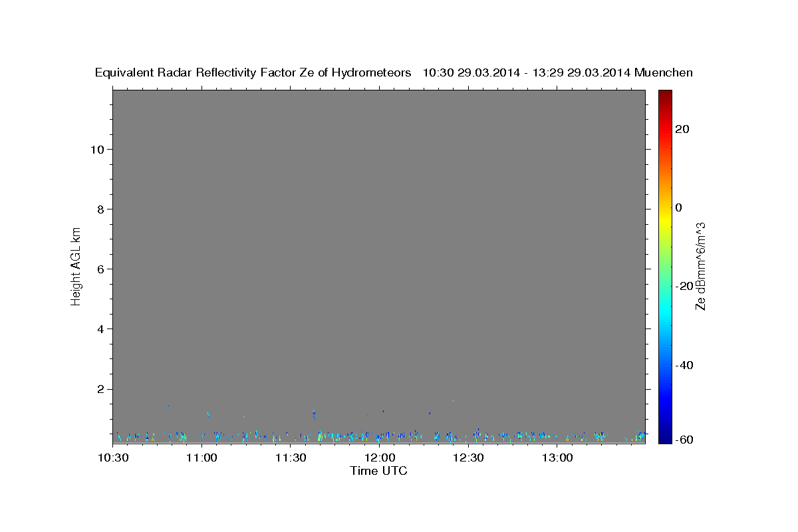Click the height tick label '6'
Viewport: 798px width, 532px height.
tap(100, 269)
